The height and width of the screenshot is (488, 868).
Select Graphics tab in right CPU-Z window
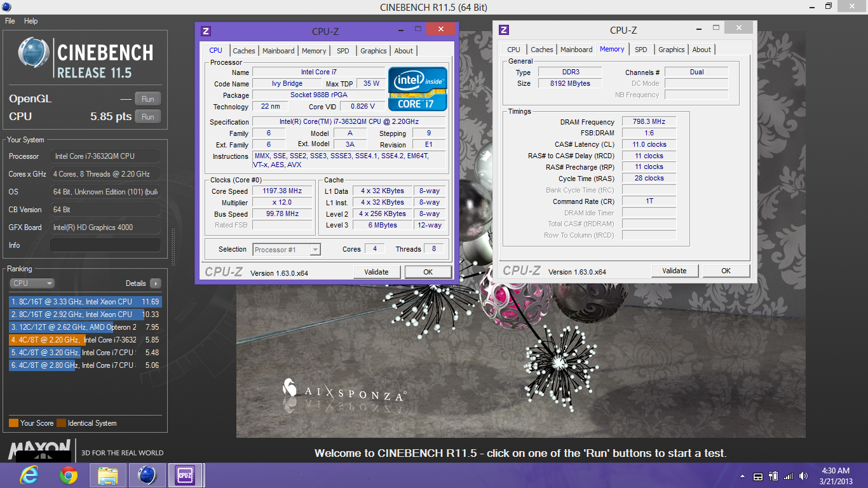672,50
